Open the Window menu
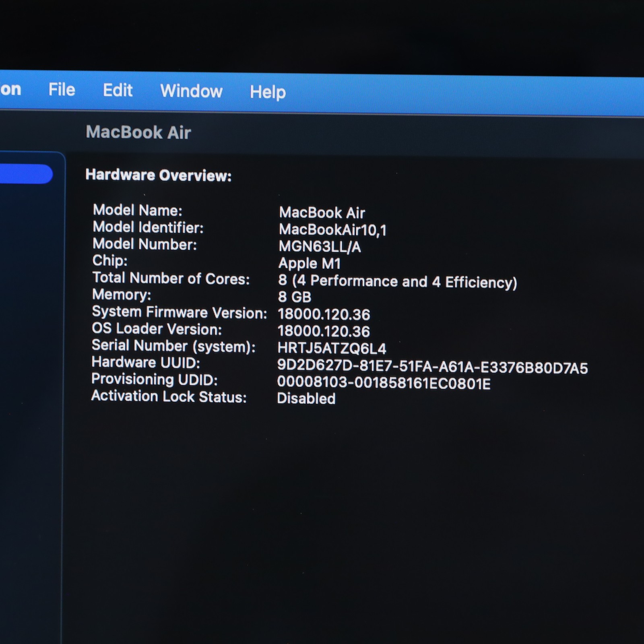 click(x=191, y=91)
